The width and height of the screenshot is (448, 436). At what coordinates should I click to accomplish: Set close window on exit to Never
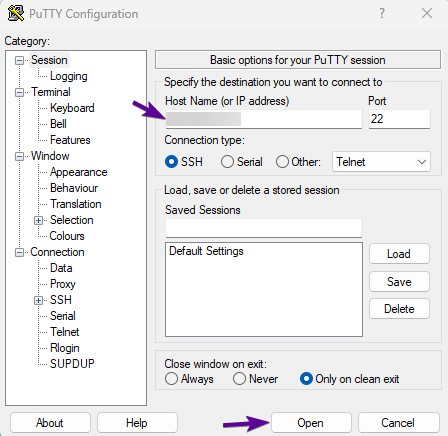pos(239,379)
